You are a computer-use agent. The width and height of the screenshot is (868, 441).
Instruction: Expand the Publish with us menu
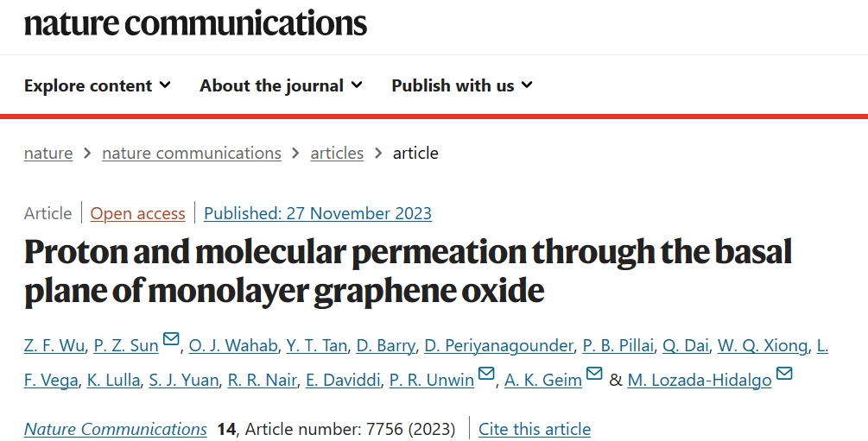pyautogui.click(x=462, y=85)
